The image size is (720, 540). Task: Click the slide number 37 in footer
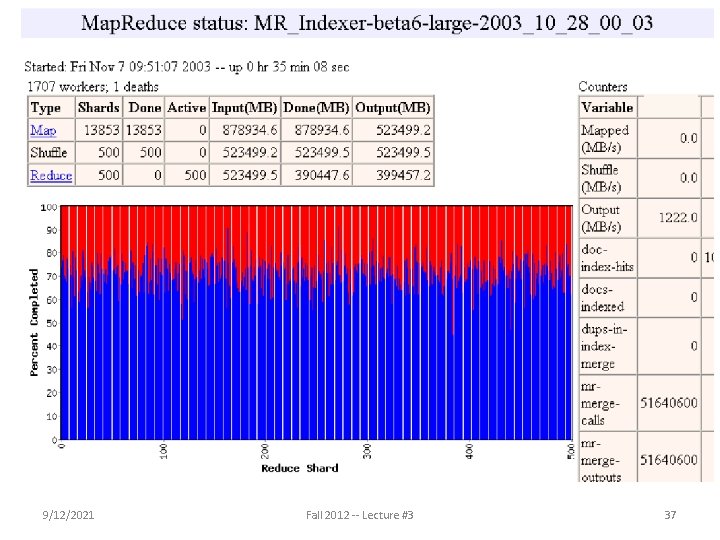click(x=670, y=515)
